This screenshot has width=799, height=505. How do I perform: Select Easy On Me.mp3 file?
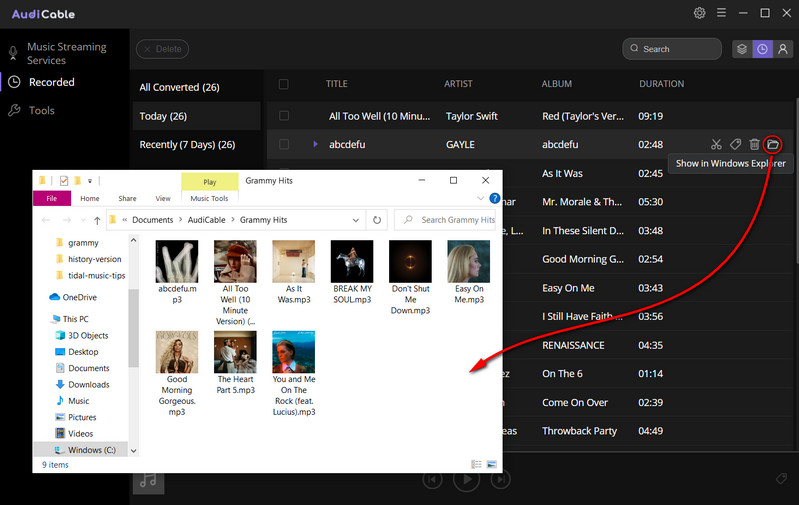(x=469, y=272)
